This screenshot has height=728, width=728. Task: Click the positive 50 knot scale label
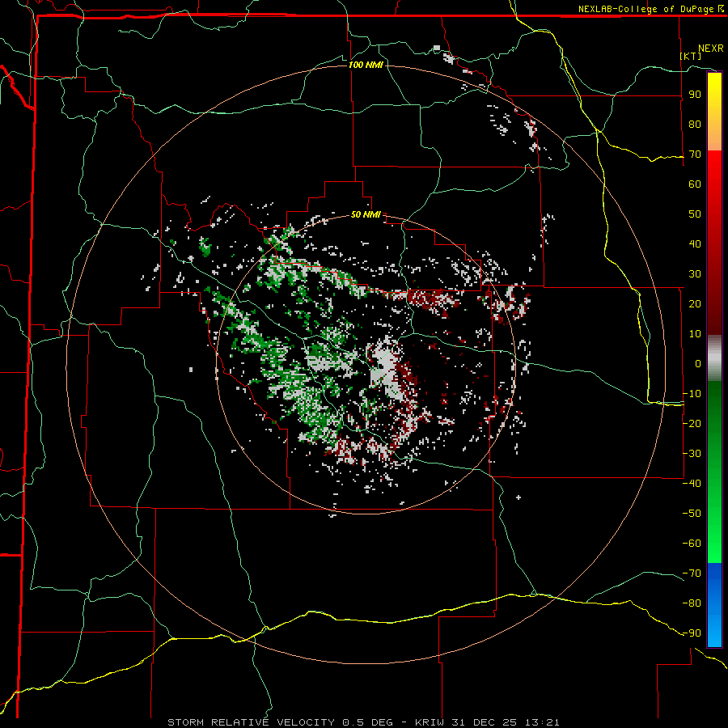[695, 214]
